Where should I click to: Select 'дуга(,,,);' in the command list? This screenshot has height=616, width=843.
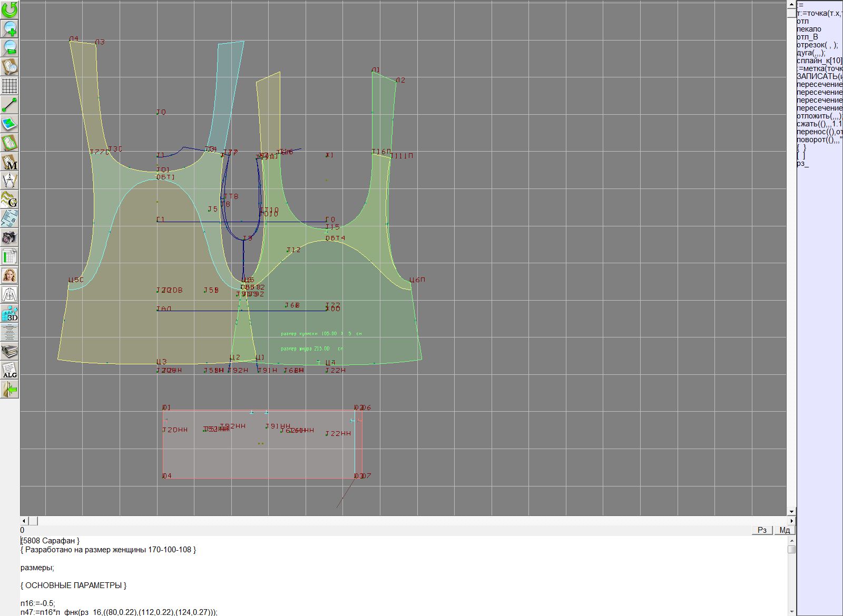click(x=811, y=53)
